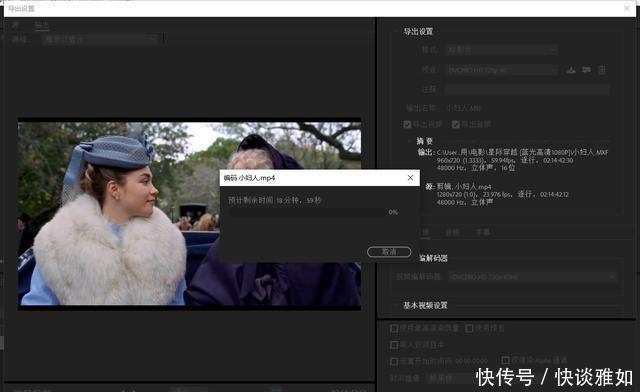Click the output name link 小妇人

(x=464, y=108)
